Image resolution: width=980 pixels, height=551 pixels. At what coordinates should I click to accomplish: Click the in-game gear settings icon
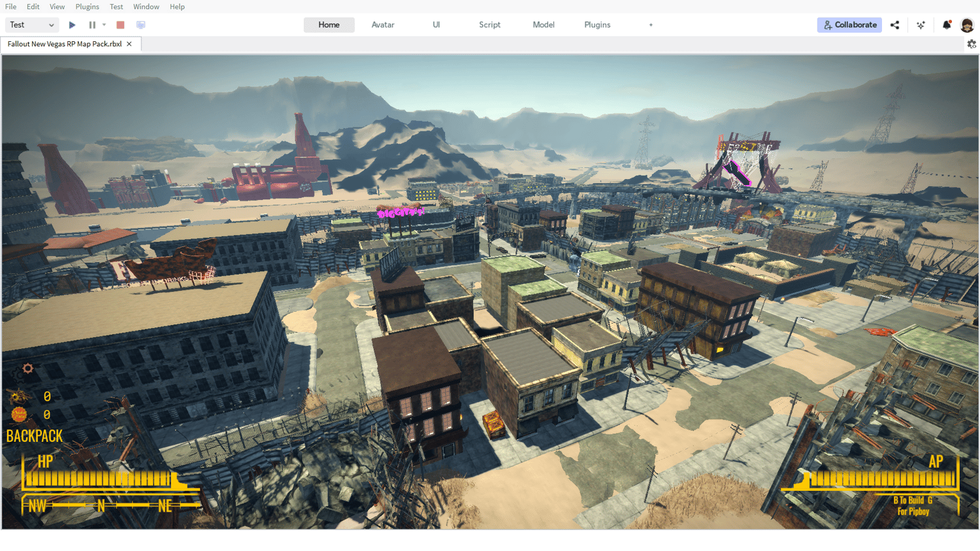(27, 369)
